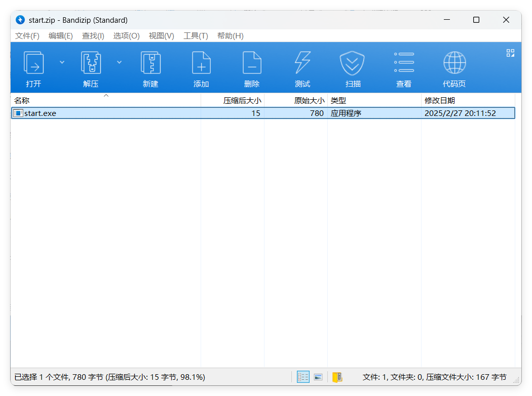The height and width of the screenshot is (396, 532).
Task: Sort by the 压缩后大小 column header
Action: pos(233,100)
